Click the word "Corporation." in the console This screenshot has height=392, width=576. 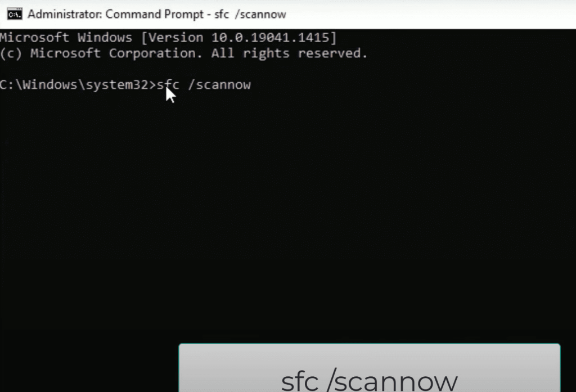(156, 53)
